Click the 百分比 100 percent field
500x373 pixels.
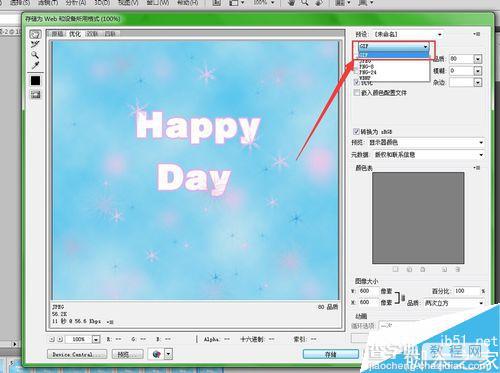(x=467, y=291)
